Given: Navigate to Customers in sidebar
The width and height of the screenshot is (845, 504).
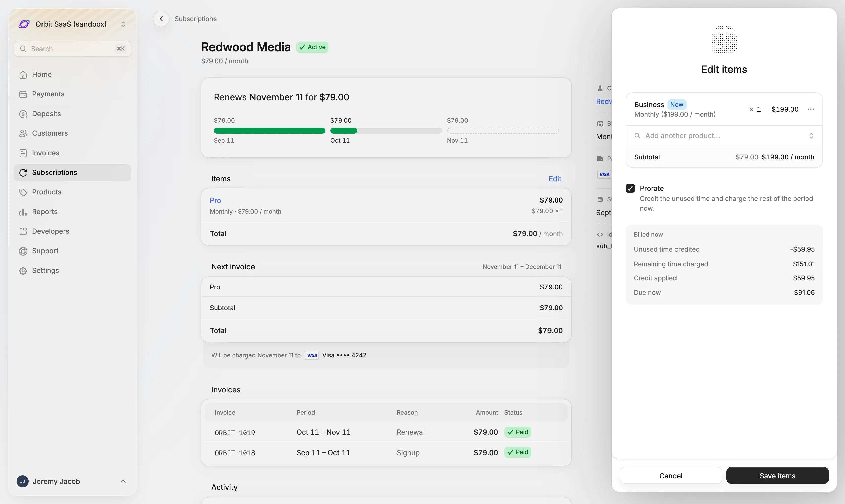Looking at the screenshot, I should 72,133.
